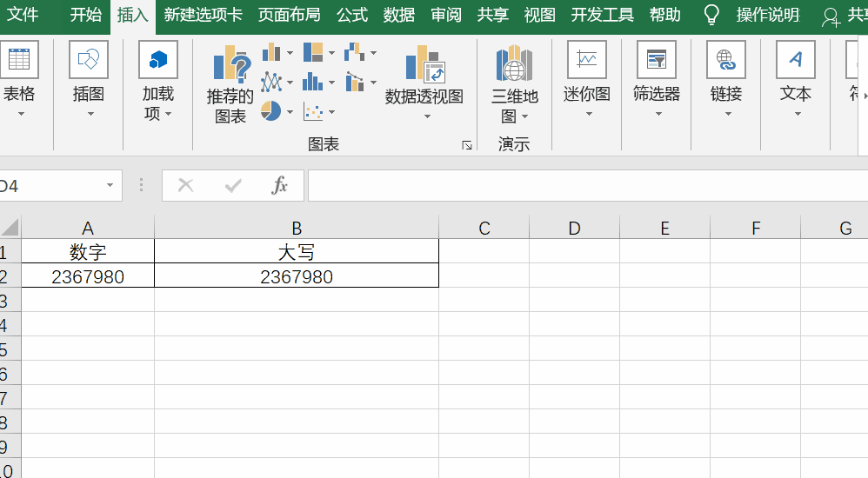The height and width of the screenshot is (478, 868).
Task: Click the select-all corner triangle
Action: (10, 227)
